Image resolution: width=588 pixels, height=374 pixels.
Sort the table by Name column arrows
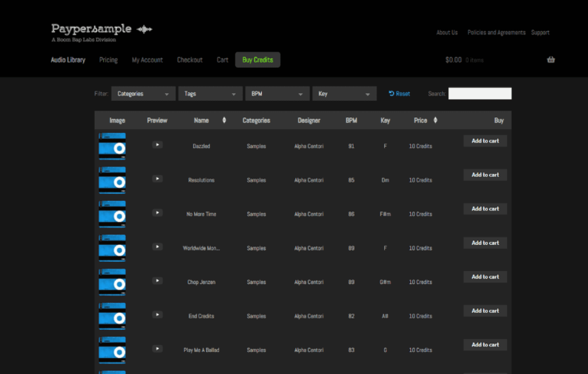[224, 121]
